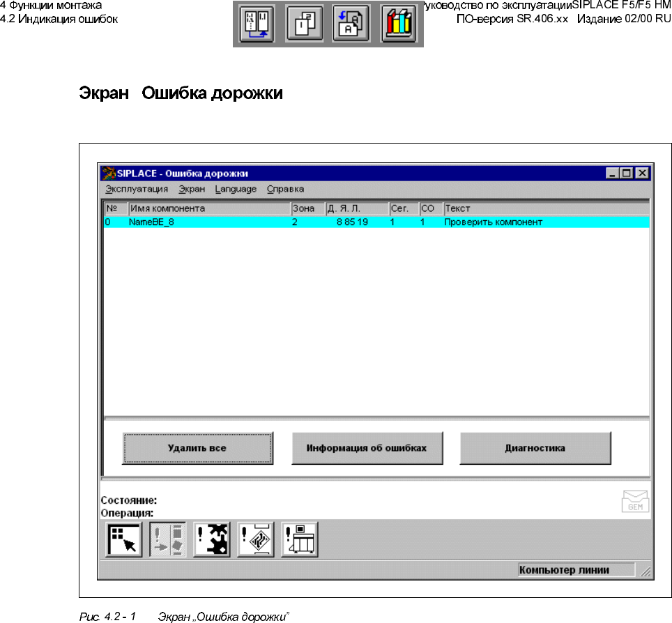Open the colorful books library icon
672x623 pixels.
(x=399, y=24)
